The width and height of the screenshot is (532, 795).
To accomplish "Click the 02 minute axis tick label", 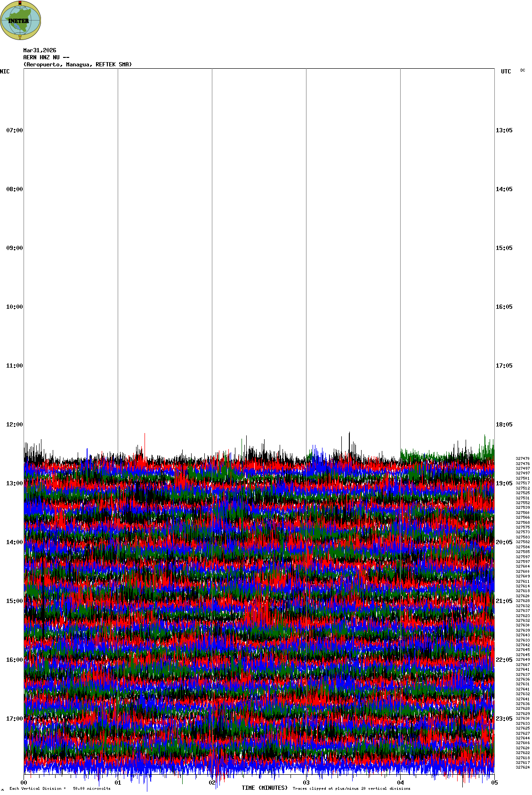I will (212, 783).
